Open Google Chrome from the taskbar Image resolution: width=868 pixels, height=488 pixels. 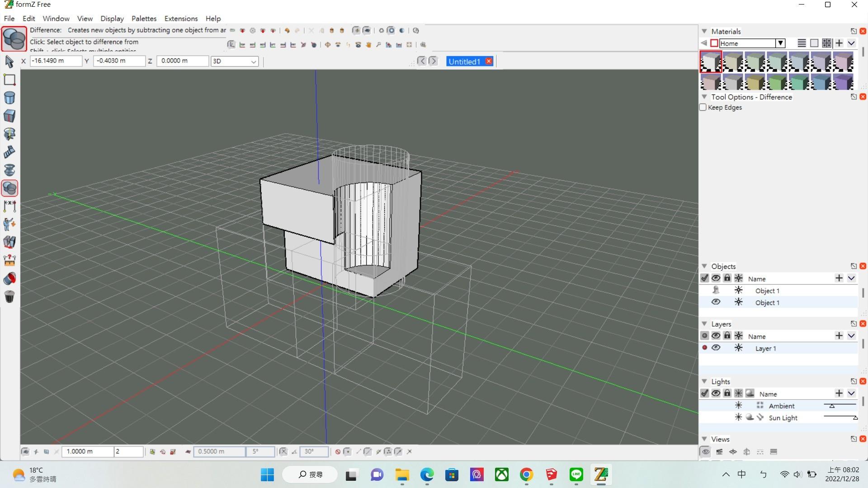[526, 474]
